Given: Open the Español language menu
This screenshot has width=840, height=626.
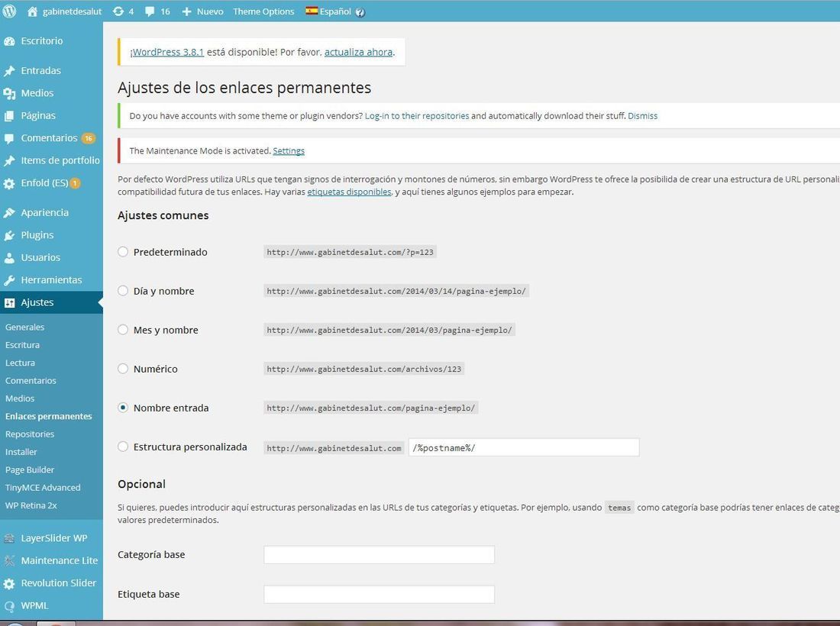Looking at the screenshot, I should pos(334,11).
